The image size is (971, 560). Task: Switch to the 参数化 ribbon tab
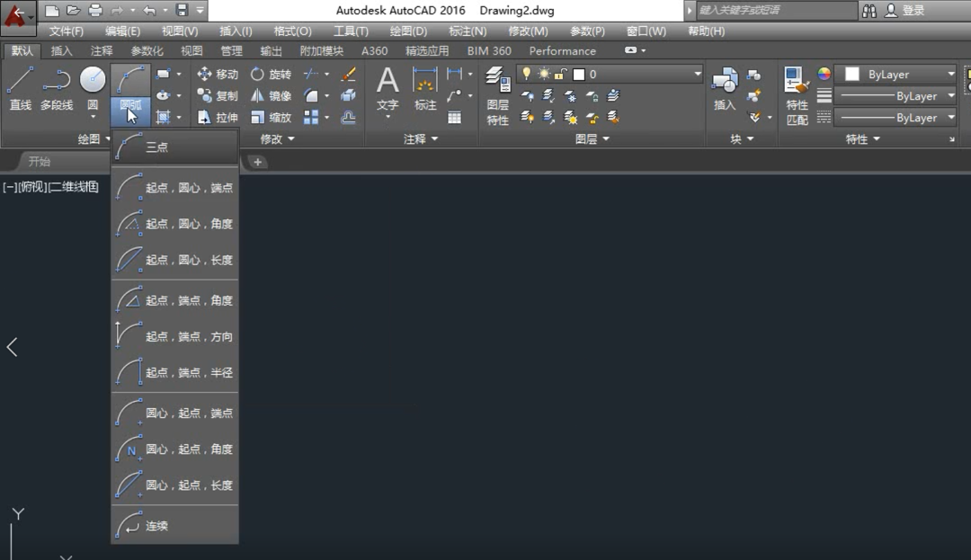click(x=147, y=50)
